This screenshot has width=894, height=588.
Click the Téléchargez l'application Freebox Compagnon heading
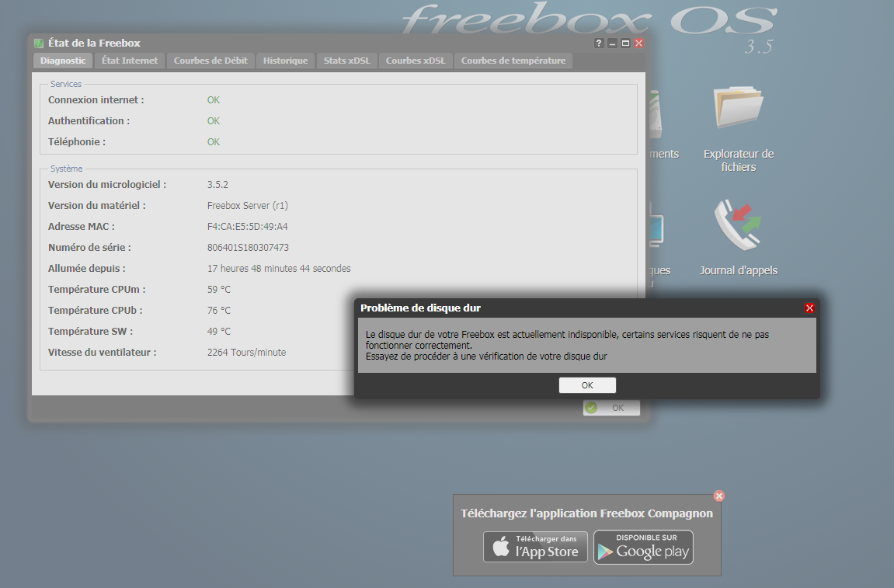pos(586,513)
